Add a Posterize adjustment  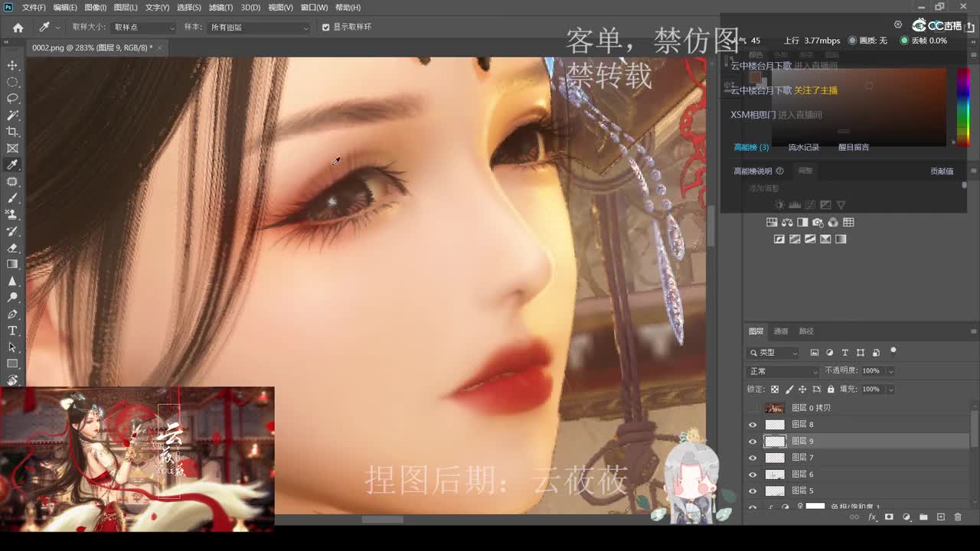(795, 239)
